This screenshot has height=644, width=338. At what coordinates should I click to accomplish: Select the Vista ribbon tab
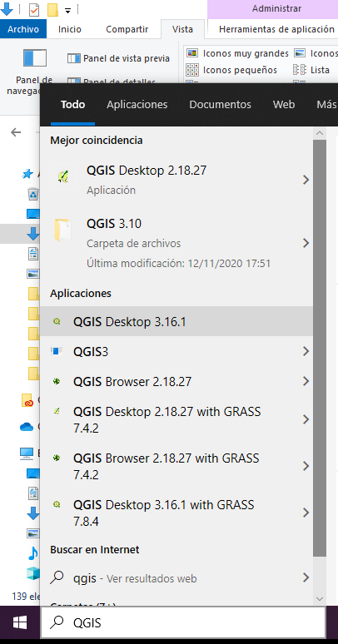point(182,29)
